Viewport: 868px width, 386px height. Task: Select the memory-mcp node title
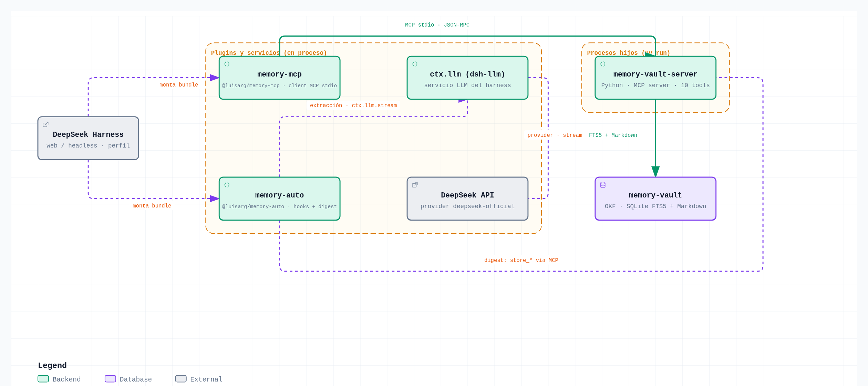point(279,74)
